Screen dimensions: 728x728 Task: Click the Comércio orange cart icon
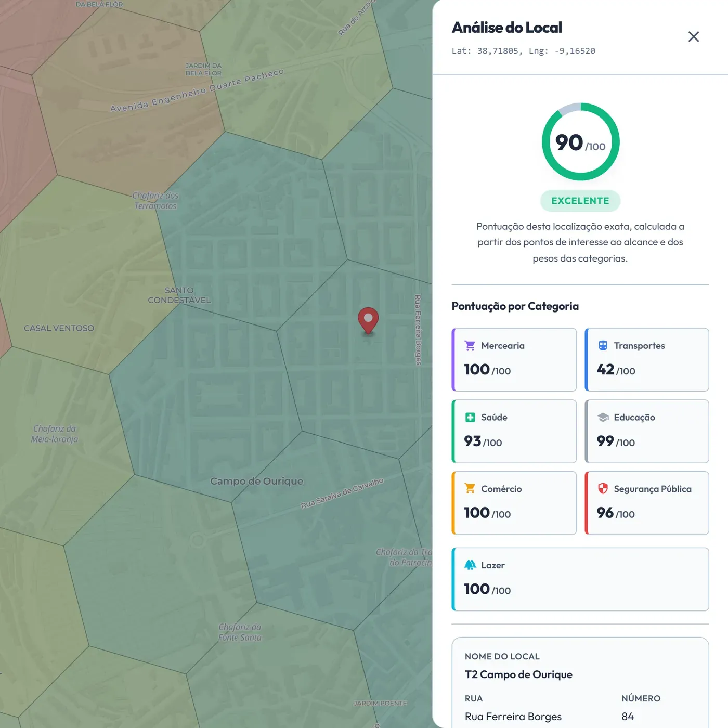pos(470,488)
